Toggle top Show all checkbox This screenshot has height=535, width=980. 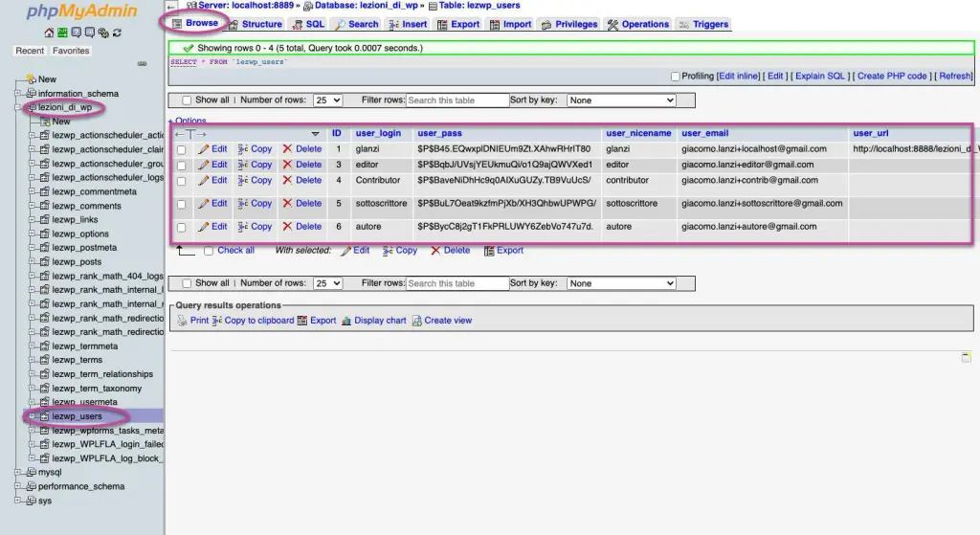187,100
